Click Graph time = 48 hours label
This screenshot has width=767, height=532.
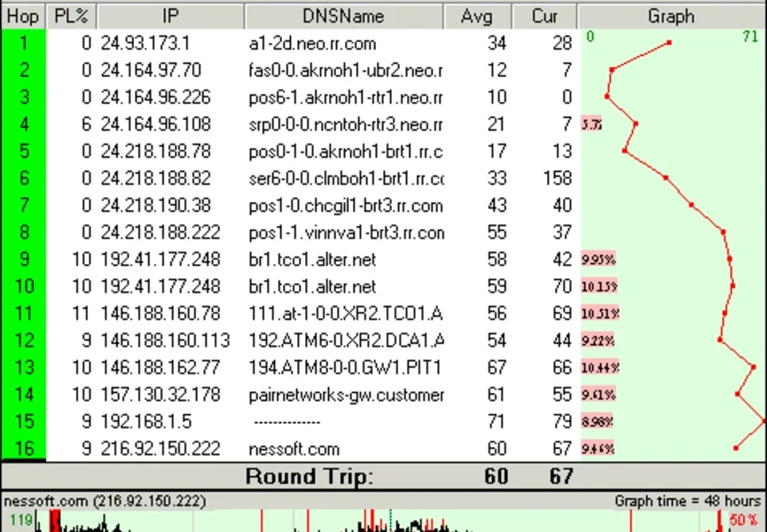click(688, 501)
